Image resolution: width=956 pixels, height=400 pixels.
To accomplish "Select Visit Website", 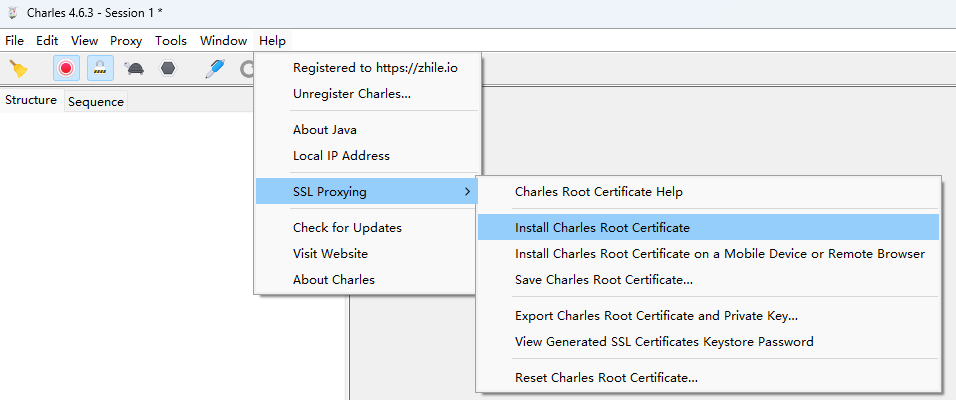I will [x=368, y=253].
